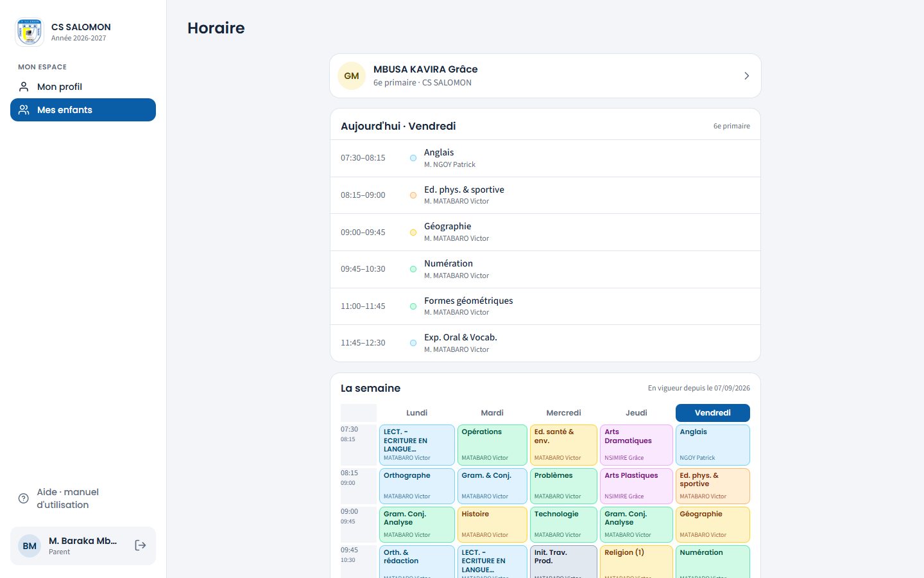Open Aide manuel d'utilisation link
Screen dimensions: 924x578
tap(83, 498)
